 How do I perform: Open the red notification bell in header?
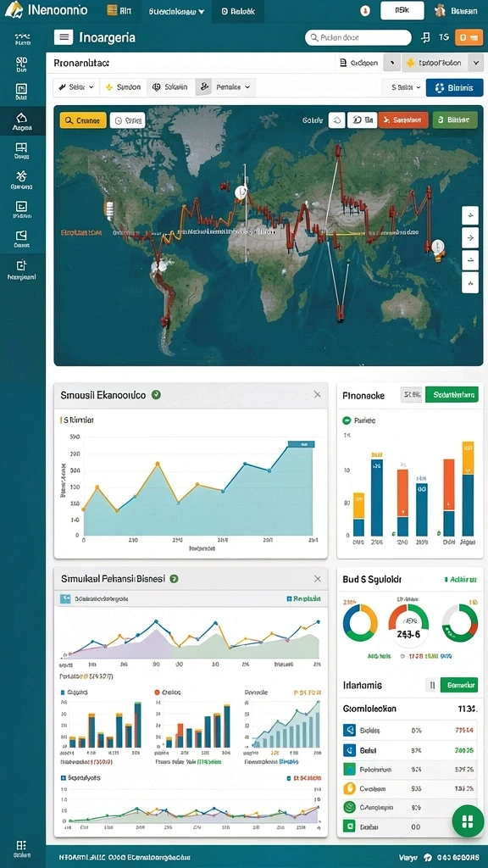(x=364, y=10)
